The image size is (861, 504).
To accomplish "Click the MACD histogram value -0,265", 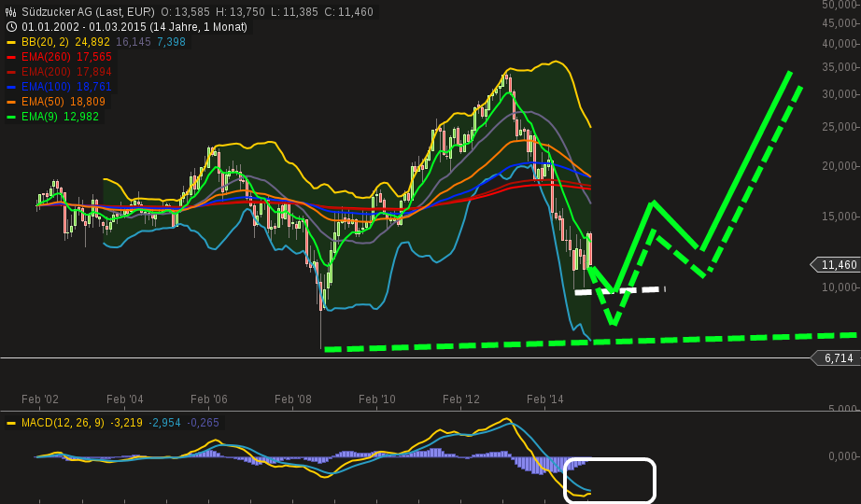I will click(204, 423).
